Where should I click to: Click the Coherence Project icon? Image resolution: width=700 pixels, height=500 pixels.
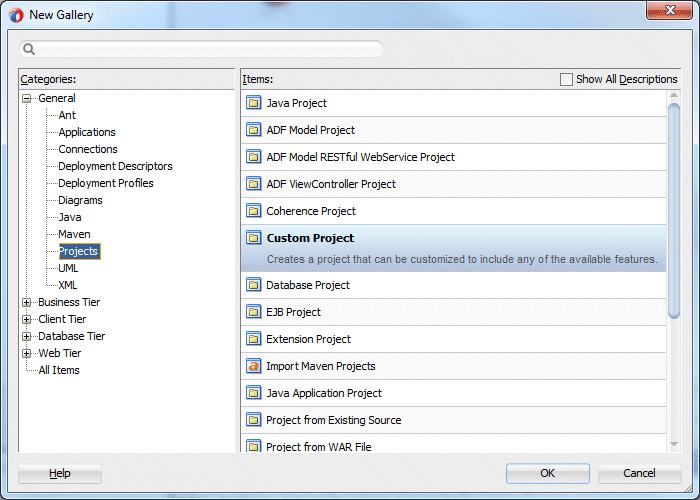pos(254,211)
